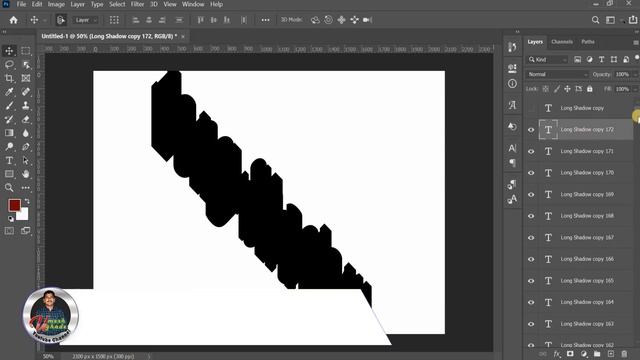Open the Image menu

tap(56, 4)
